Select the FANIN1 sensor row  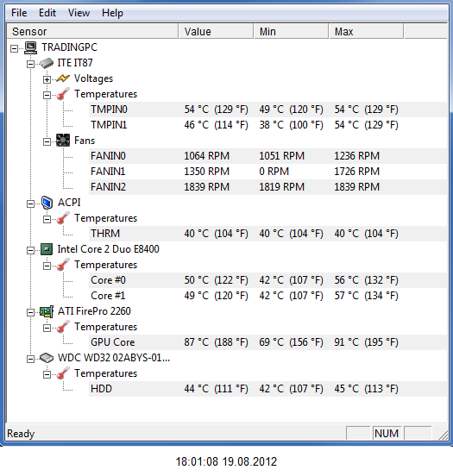[268, 172]
